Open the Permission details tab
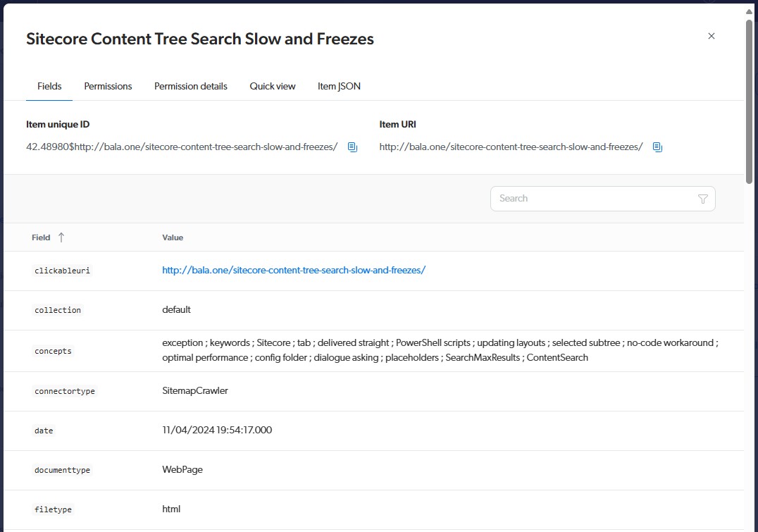758x532 pixels. (190, 86)
